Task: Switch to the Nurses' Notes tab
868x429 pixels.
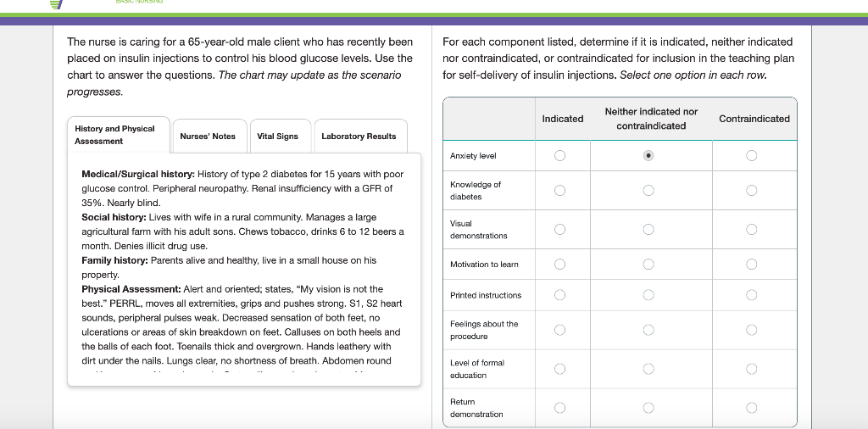Action: 208,136
